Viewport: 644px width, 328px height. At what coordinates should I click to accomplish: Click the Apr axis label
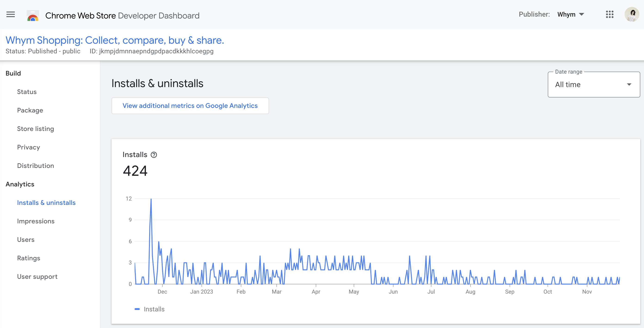[x=316, y=292]
